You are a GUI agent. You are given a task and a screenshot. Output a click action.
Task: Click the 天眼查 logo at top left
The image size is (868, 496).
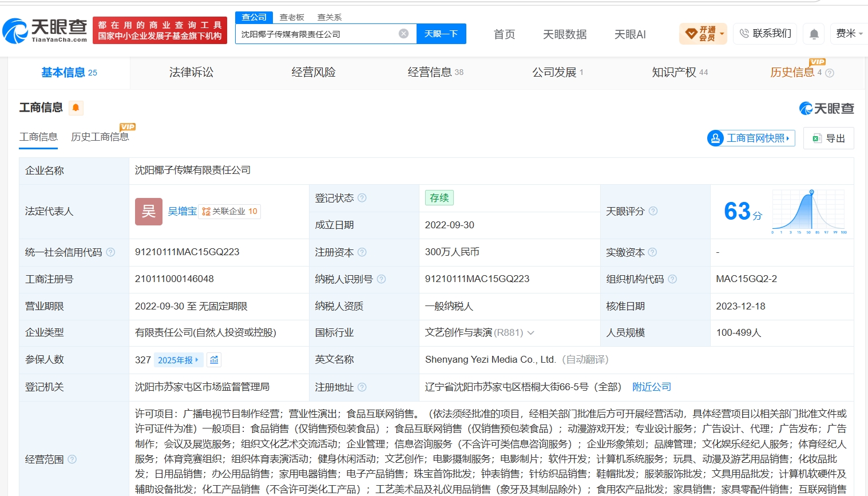45,30
